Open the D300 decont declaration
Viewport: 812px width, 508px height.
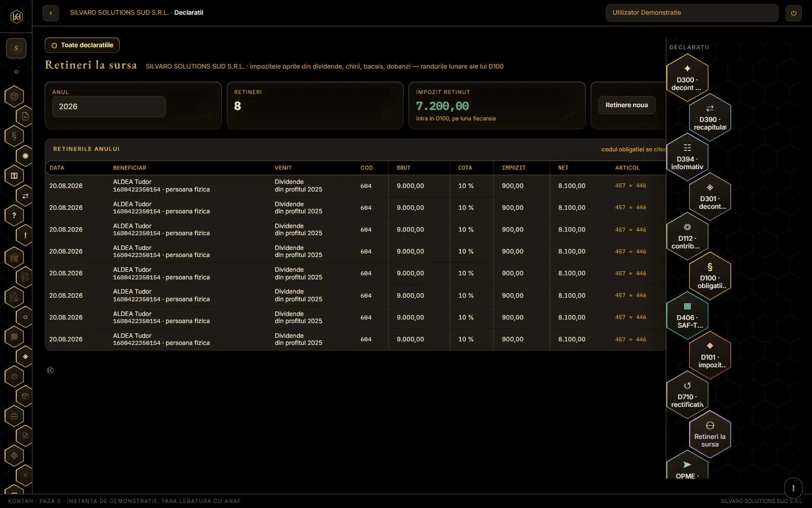pos(687,78)
